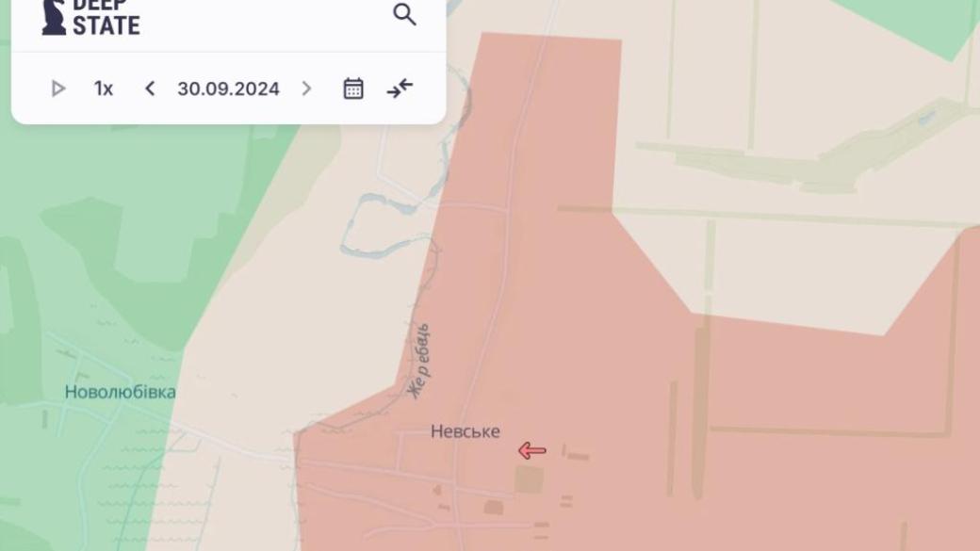
Task: Select the Новолюбівка village label
Action: click(120, 393)
